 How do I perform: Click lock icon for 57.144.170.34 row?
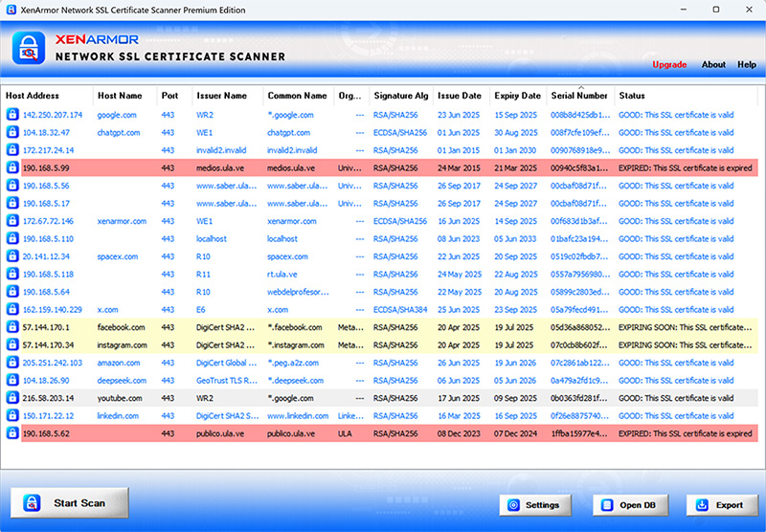tap(12, 344)
